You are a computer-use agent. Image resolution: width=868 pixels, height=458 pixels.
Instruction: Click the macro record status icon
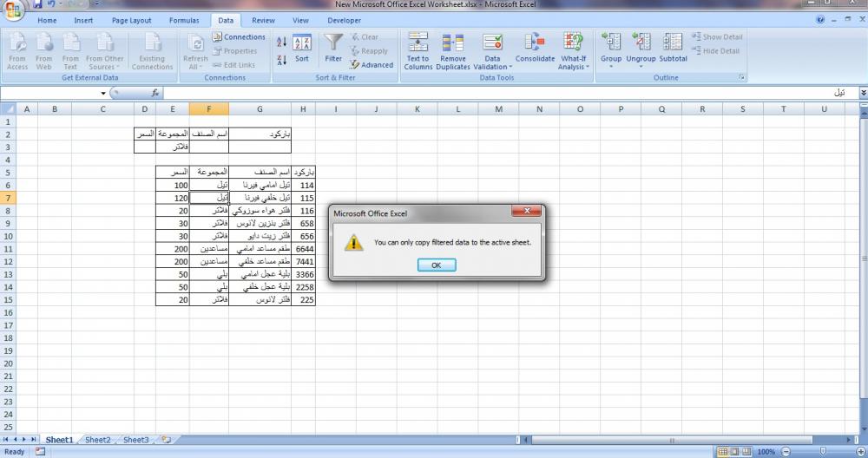[40, 451]
